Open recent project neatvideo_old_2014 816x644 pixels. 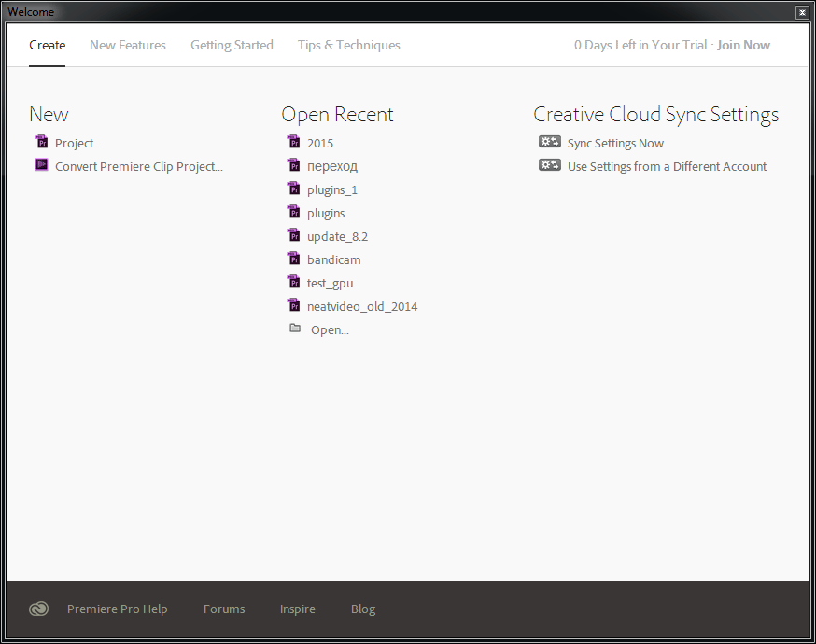(362, 306)
